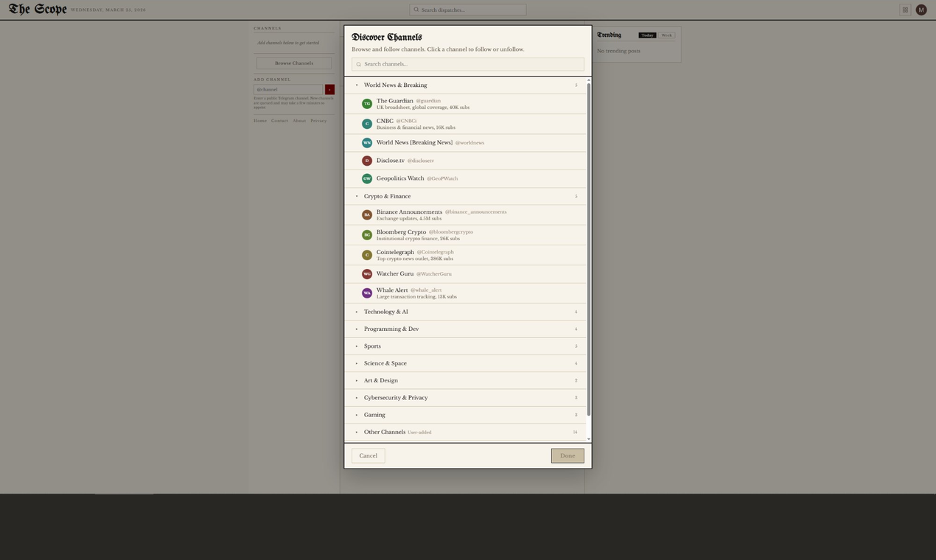Screen dimensions: 936x560
Task: Open the Contact footer link
Action: pos(279,121)
